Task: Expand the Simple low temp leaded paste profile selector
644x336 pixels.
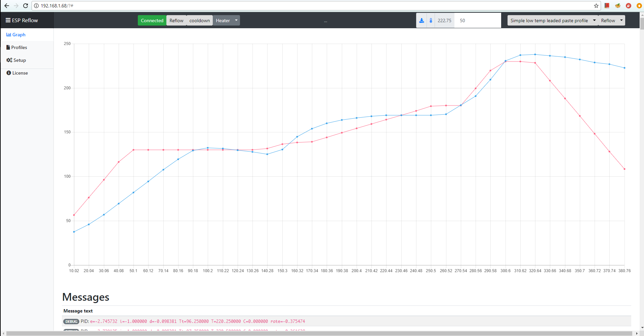Action: click(552, 20)
